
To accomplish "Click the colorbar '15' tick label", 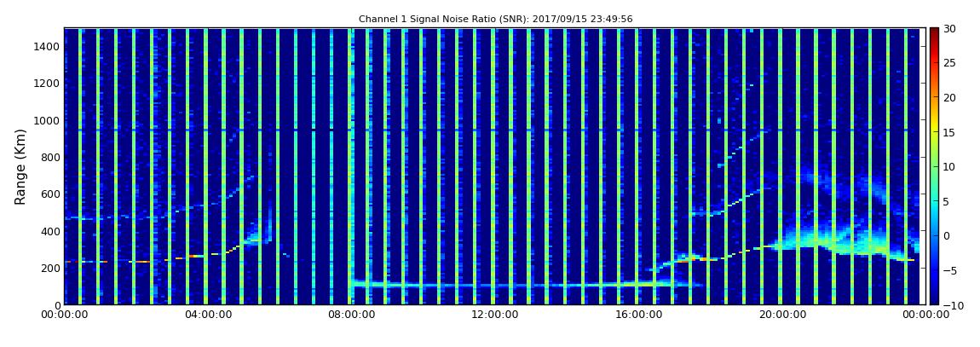I will 950,132.
